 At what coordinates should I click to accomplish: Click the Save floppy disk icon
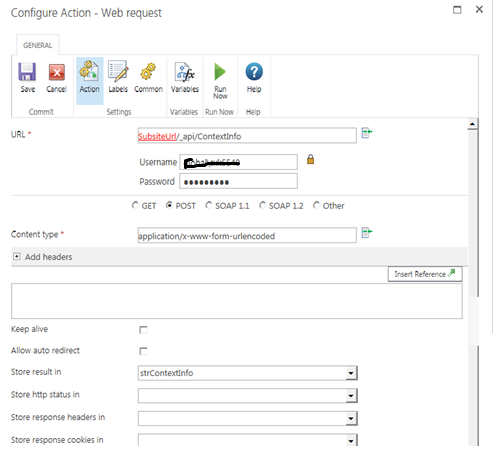pyautogui.click(x=27, y=72)
